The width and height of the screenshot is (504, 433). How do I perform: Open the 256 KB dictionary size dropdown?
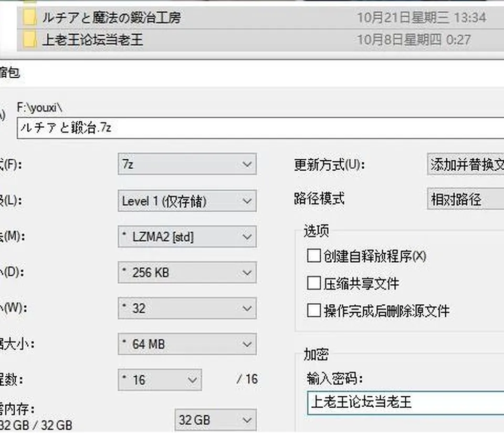point(187,273)
